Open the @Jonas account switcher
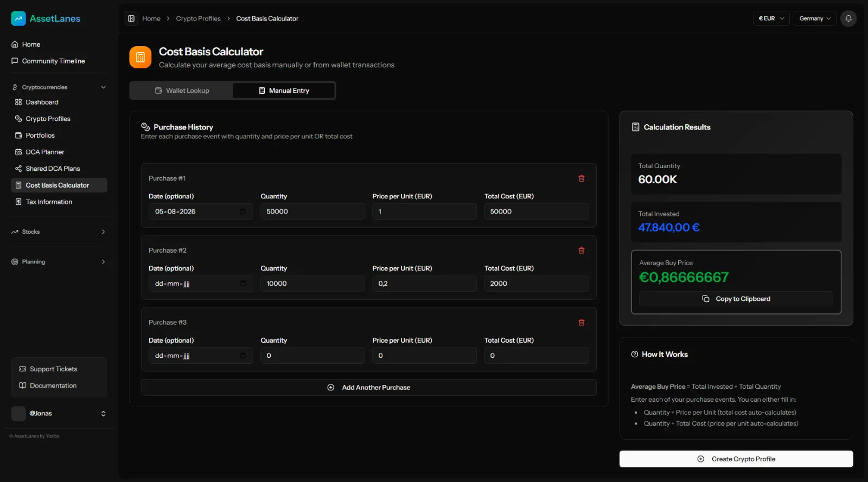868x482 pixels. click(x=59, y=413)
